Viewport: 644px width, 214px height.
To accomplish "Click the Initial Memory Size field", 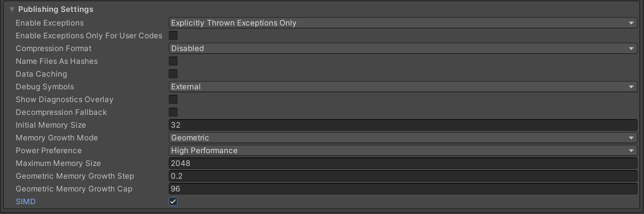I will coord(402,125).
